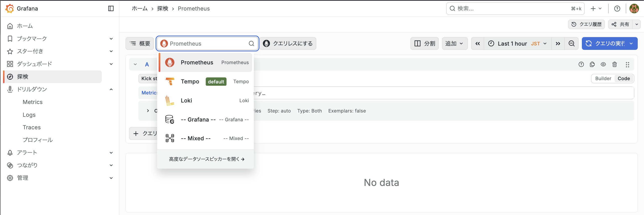Open the run query interval dropdown arrow
This screenshot has width=644, height=215.
pyautogui.click(x=631, y=44)
